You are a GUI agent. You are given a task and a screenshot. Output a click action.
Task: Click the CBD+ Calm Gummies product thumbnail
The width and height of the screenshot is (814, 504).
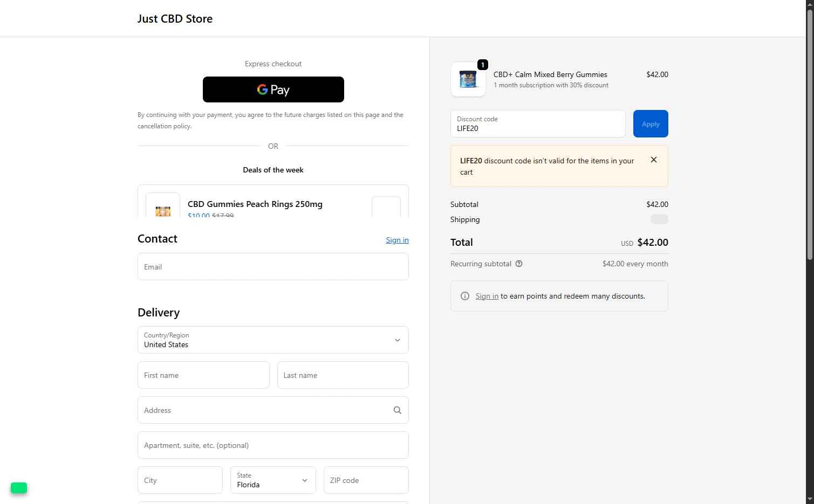point(468,79)
